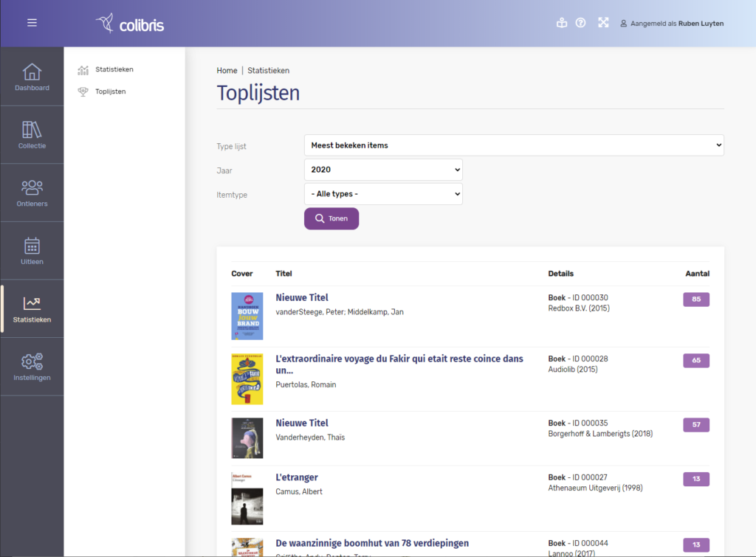Click Statistieken chart icon in submenu
Viewport: 756px width, 557px height.
(83, 70)
